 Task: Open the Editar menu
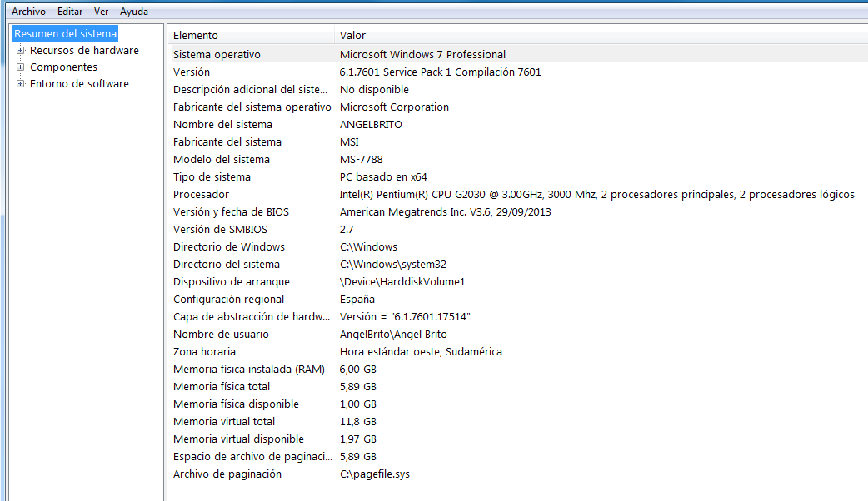coord(70,12)
